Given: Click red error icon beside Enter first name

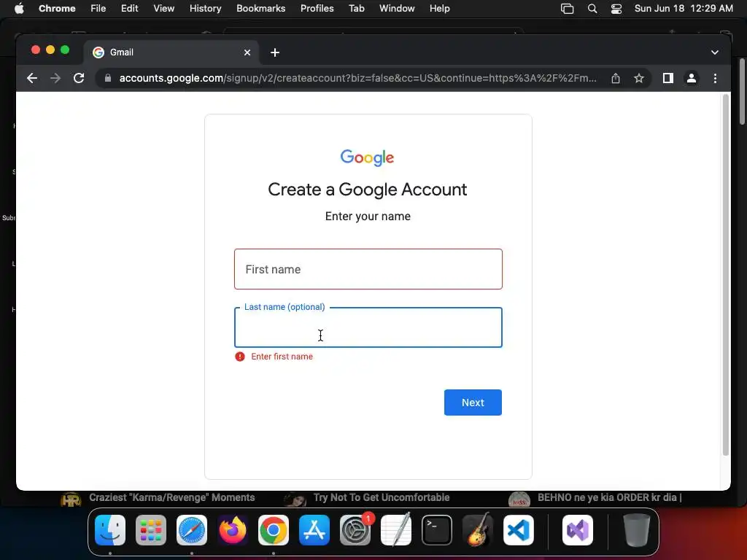Looking at the screenshot, I should [240, 357].
